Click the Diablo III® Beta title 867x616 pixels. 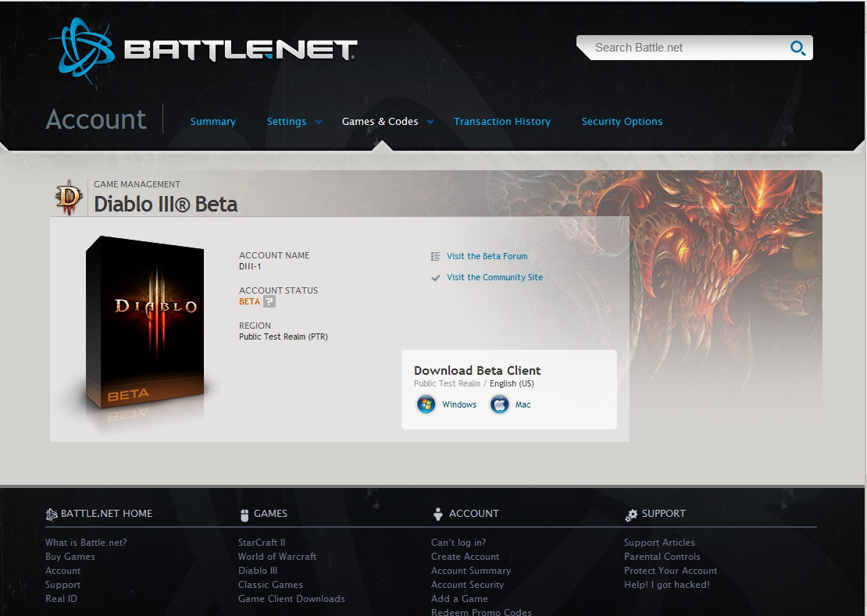[x=166, y=205]
